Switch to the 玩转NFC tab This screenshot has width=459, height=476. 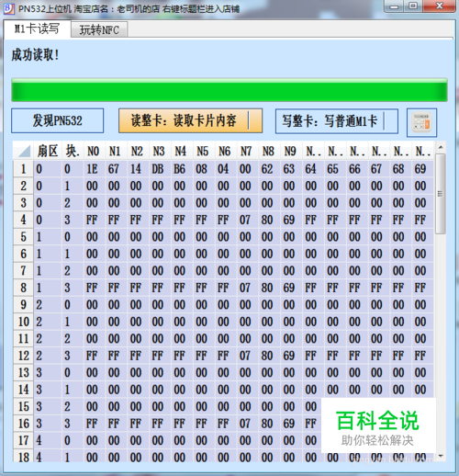99,30
